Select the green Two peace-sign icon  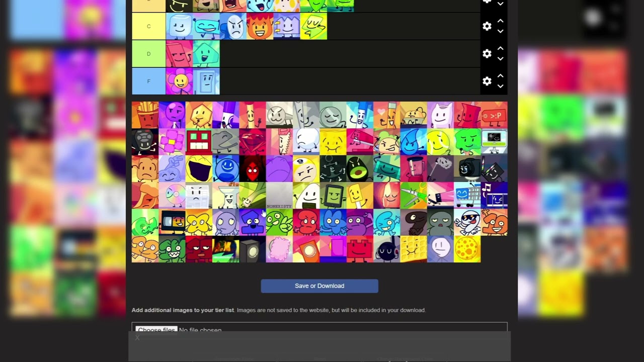pyautogui.click(x=279, y=222)
